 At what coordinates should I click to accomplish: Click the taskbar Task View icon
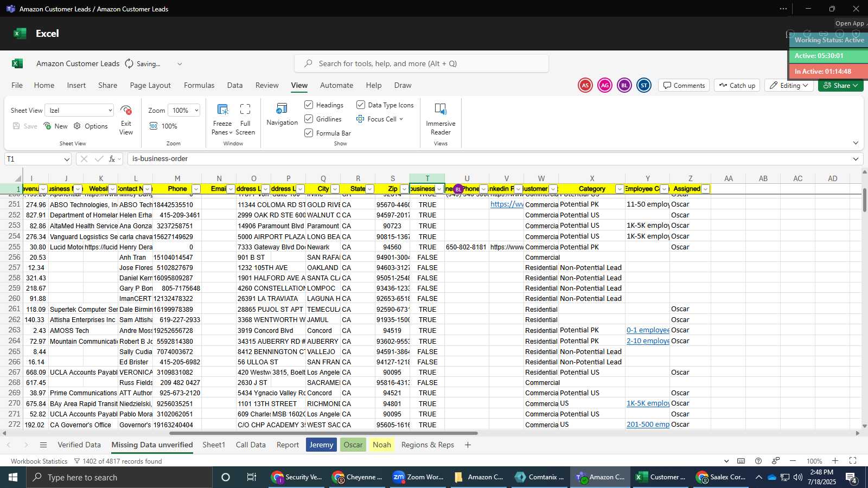pyautogui.click(x=251, y=477)
